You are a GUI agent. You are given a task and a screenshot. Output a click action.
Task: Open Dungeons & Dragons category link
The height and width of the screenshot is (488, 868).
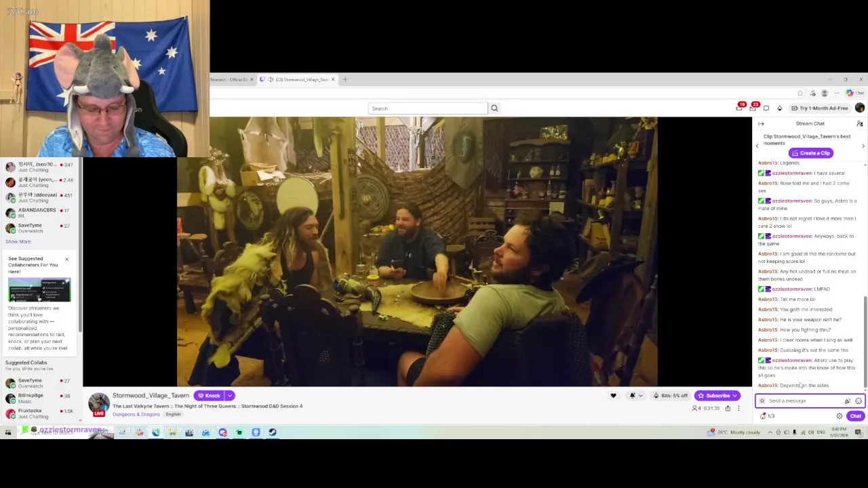pos(136,414)
